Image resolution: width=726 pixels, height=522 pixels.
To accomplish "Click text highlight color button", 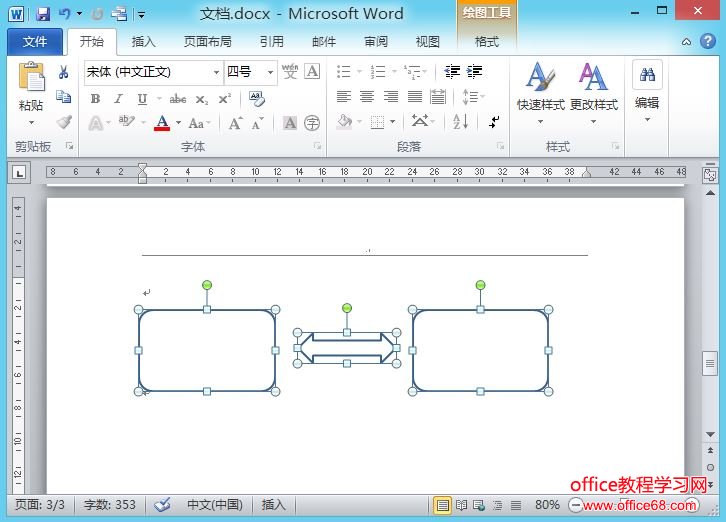I will point(126,122).
